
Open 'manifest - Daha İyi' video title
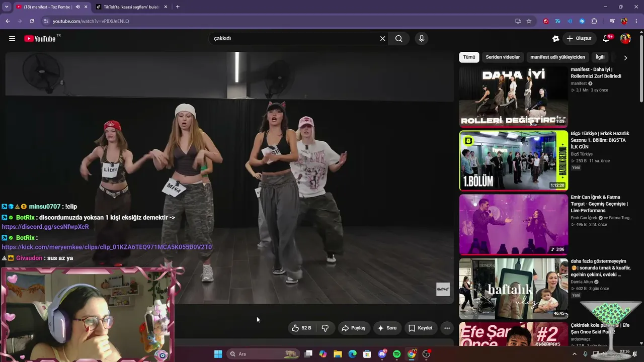[x=596, y=73]
